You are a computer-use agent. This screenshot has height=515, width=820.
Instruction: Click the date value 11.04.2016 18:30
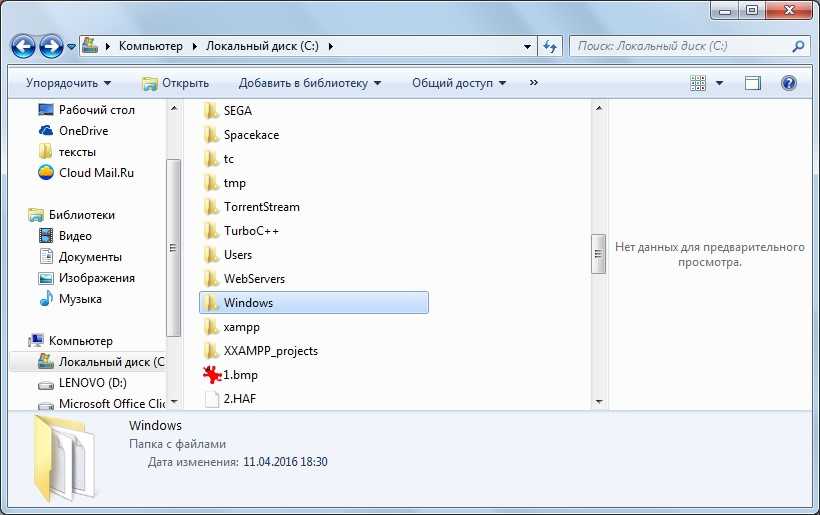point(286,462)
